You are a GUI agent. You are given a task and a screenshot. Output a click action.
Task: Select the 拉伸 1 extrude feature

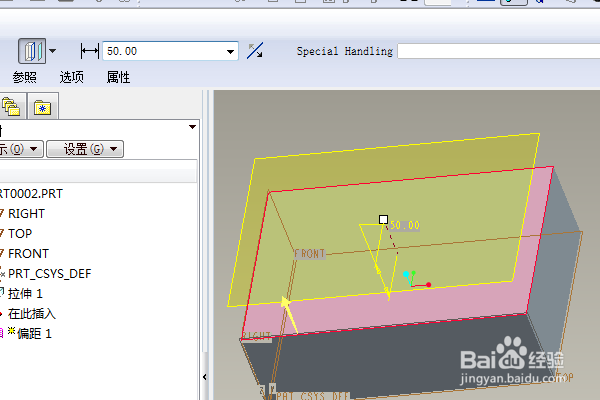(25, 294)
